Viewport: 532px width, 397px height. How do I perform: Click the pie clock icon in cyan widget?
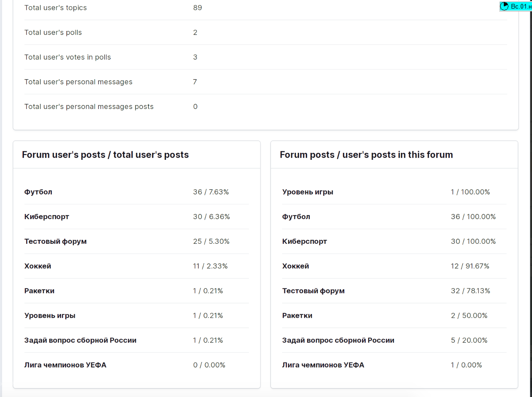(504, 6)
